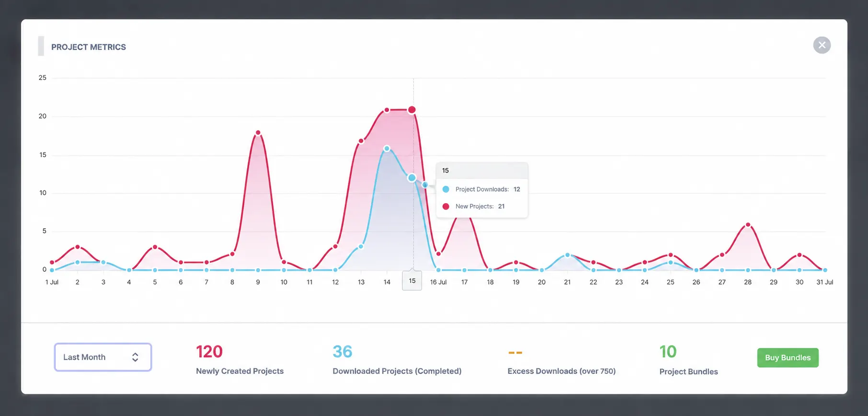This screenshot has width=868, height=416.
Task: Click the New Projects point on 5 Jul
Action: (155, 247)
